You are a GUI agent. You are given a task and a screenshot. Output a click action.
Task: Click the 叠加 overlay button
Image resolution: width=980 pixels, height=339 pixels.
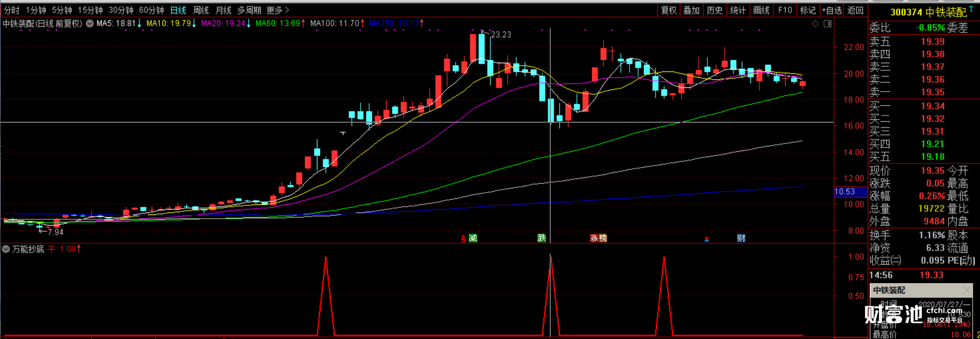[x=691, y=10]
